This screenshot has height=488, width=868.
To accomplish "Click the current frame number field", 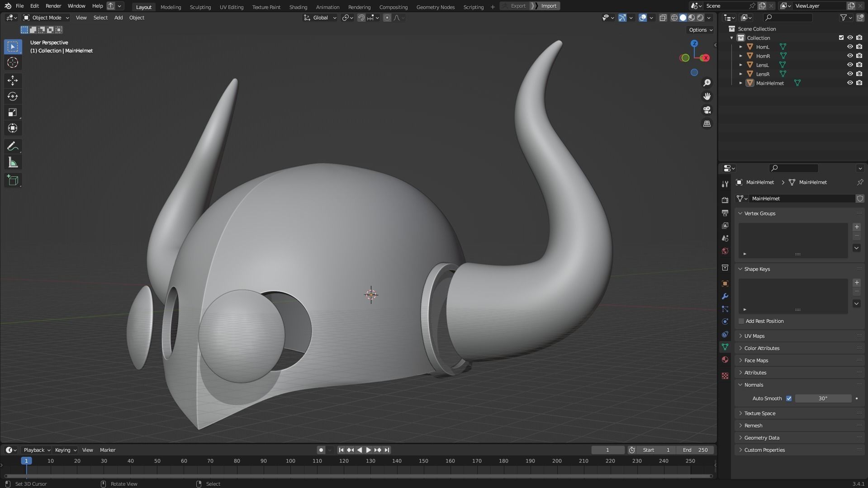I will click(607, 450).
